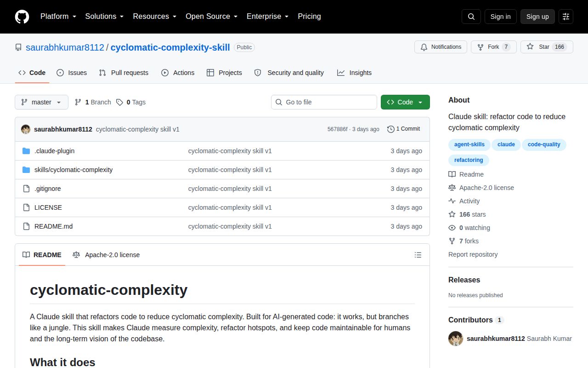Viewport: 588px width, 368px height.
Task: Expand the Solutions menu
Action: tap(105, 17)
